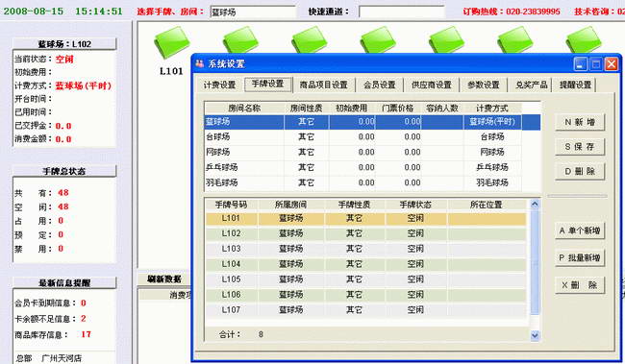Click the A 单个新增 button
The image size is (625, 364).
[580, 231]
